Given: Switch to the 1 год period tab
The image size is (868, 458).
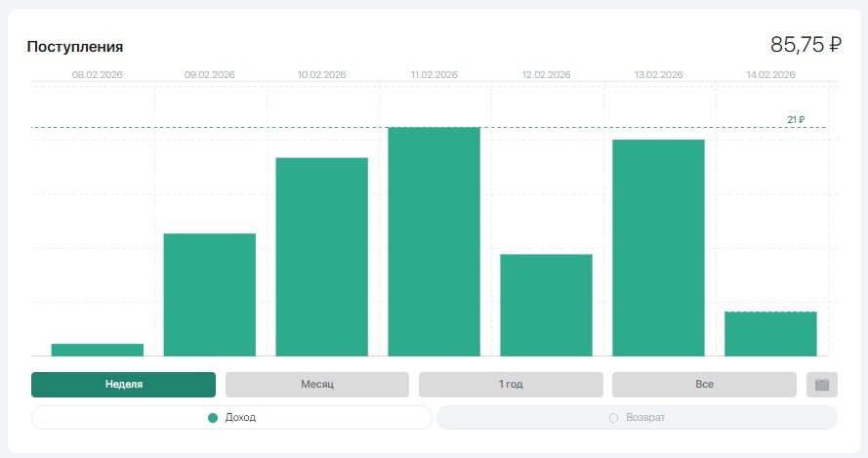Looking at the screenshot, I should pyautogui.click(x=511, y=385).
